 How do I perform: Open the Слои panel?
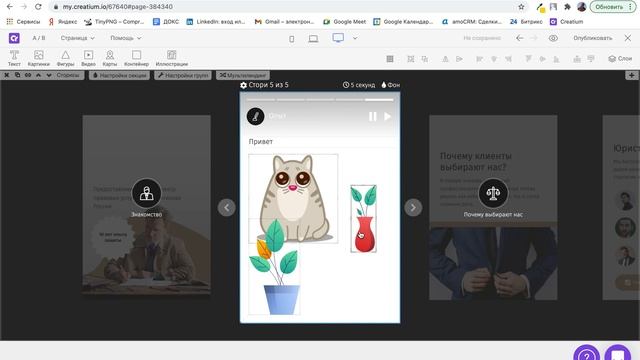[620, 59]
